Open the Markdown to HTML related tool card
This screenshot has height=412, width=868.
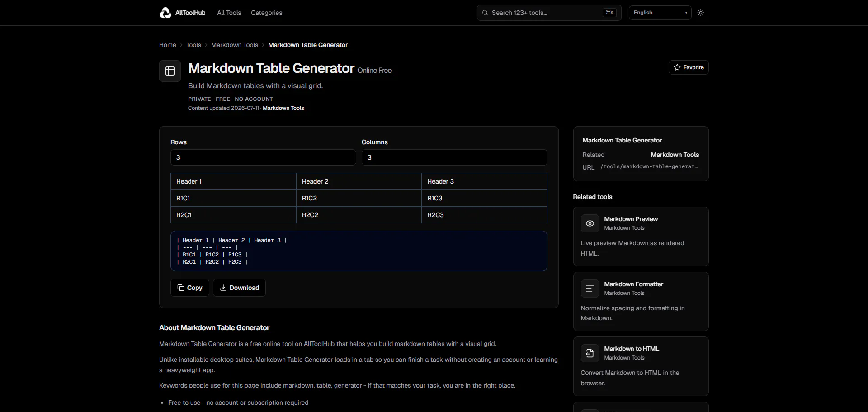click(641, 366)
